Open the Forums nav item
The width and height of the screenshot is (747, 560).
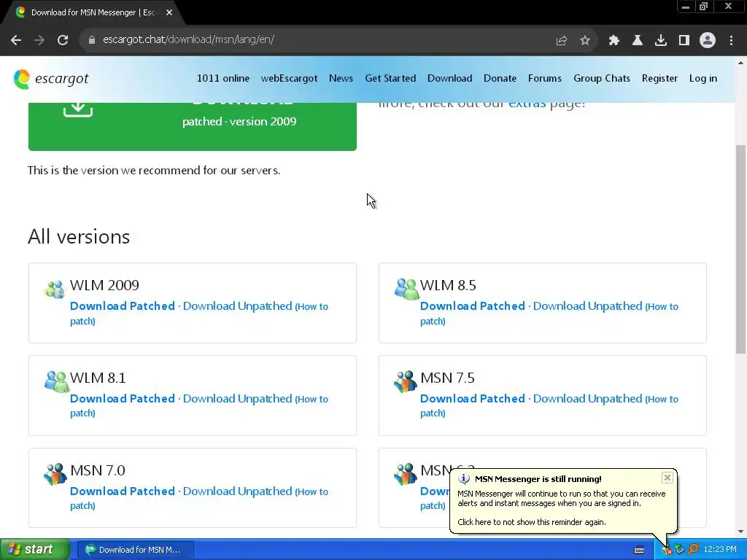(544, 79)
